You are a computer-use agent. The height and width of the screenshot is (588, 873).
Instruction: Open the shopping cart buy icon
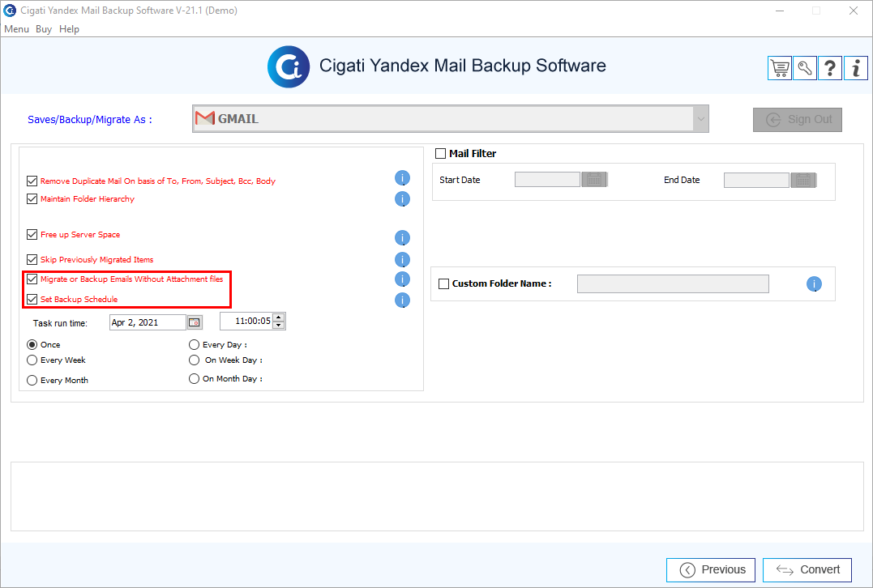pos(780,68)
